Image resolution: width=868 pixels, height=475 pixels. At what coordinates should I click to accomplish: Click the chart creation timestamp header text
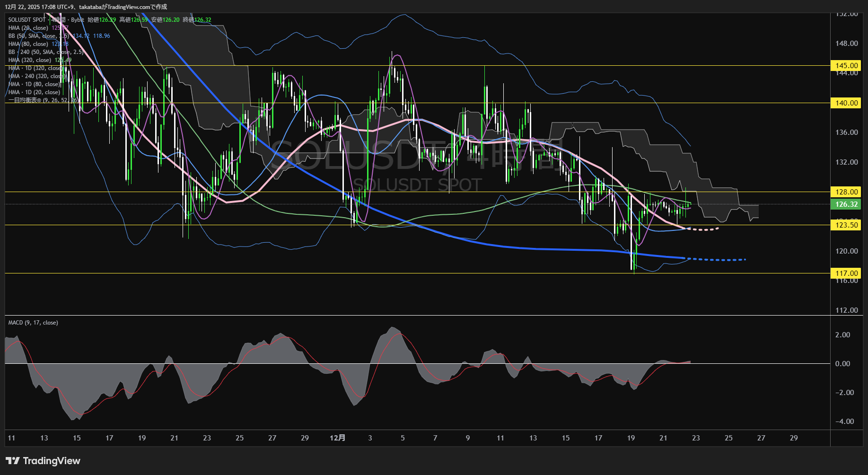coord(86,7)
